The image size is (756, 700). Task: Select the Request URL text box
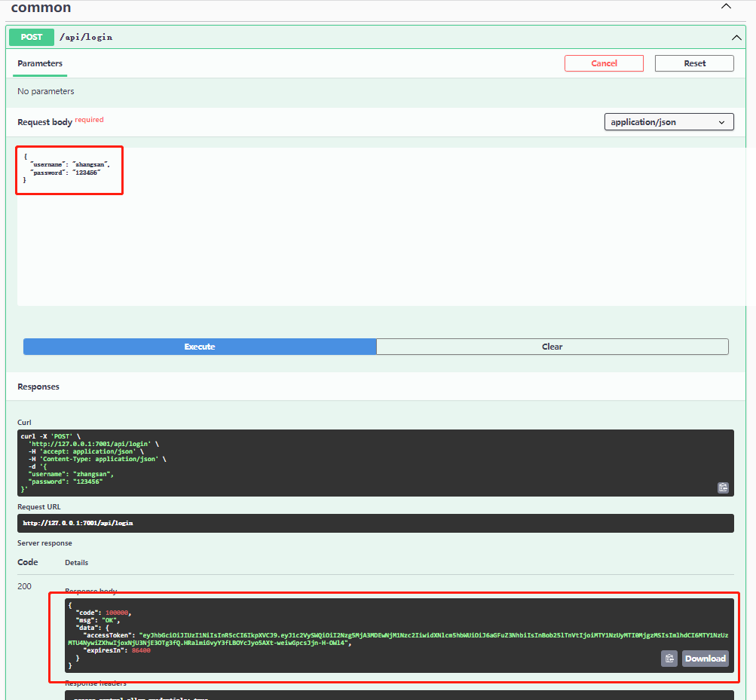(x=375, y=523)
